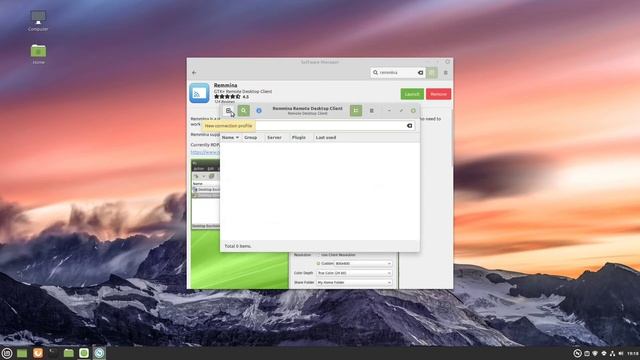This screenshot has height=360, width=640.
Task: Click the Remmina app icon in Software Manager
Action: (x=199, y=93)
